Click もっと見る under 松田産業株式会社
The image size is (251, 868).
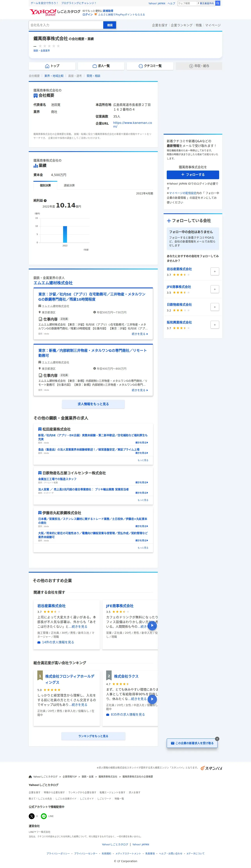pyautogui.click(x=143, y=460)
